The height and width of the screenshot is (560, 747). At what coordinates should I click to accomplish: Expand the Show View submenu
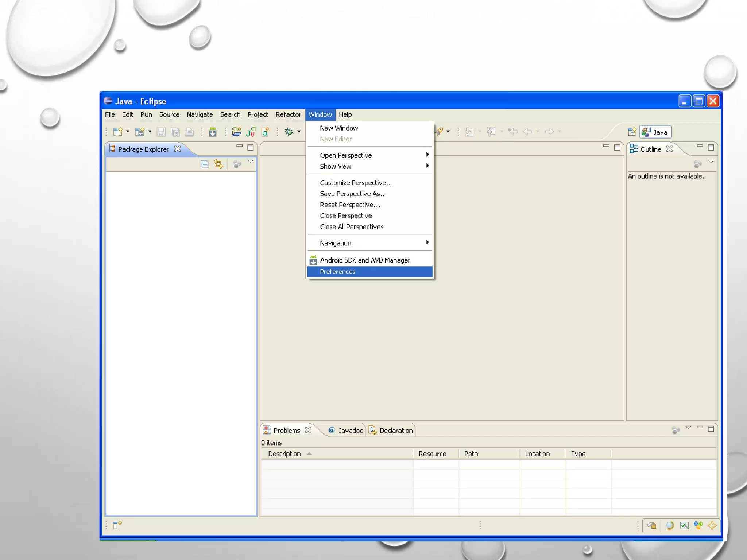370,166
